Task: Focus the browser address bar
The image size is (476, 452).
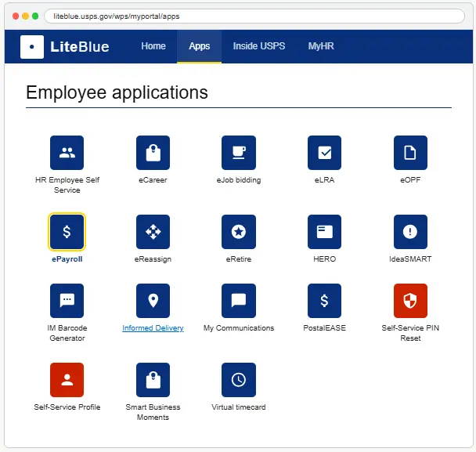Action: 254,16
